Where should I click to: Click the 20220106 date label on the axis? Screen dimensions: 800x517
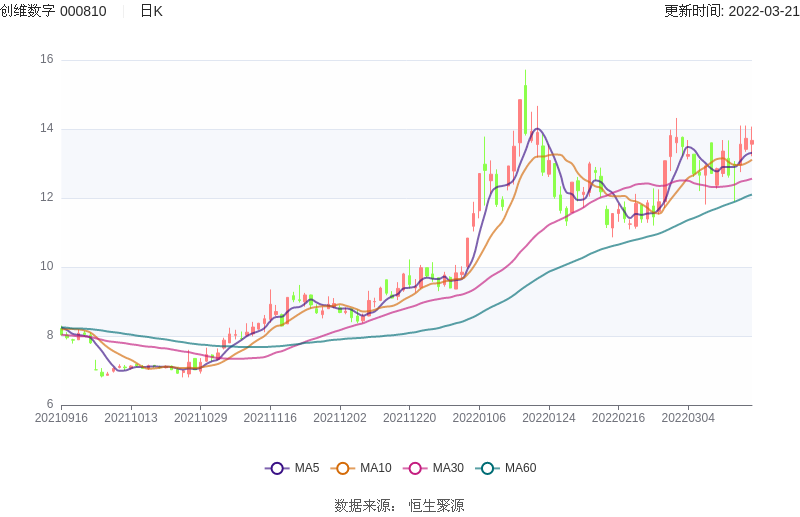pyautogui.click(x=479, y=418)
